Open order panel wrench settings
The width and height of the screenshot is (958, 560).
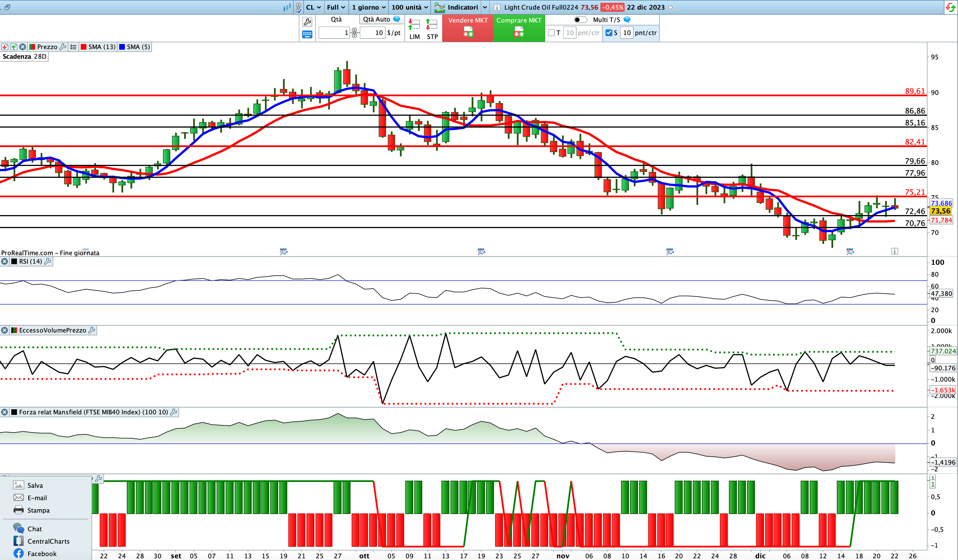coord(307,22)
